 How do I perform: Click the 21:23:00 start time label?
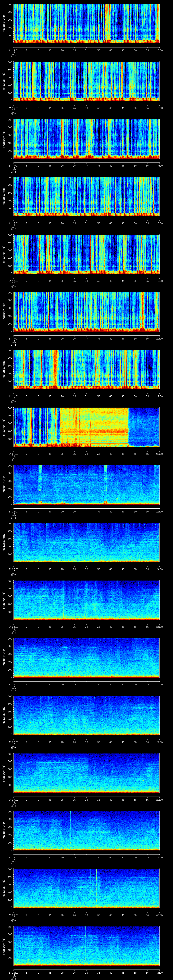(13, 569)
